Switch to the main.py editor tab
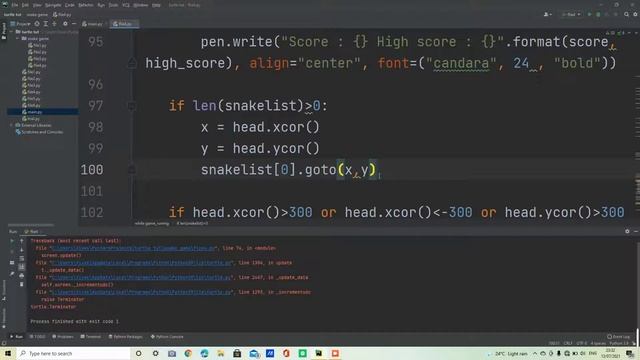Viewport: 640px width, 360px height. click(93, 24)
